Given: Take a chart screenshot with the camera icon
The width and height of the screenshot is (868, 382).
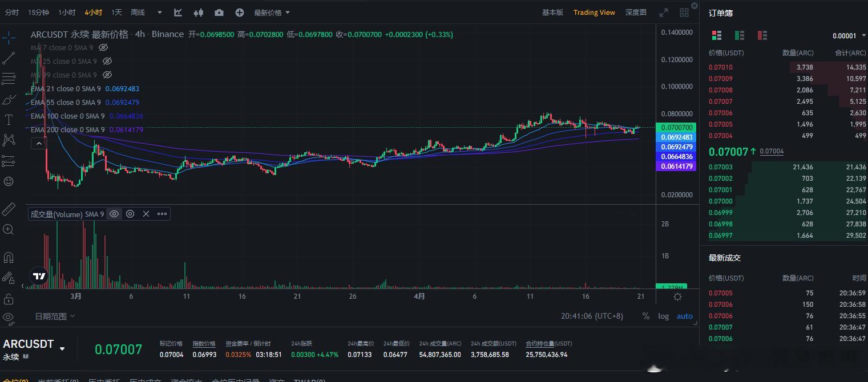Looking at the screenshot, I should click(x=219, y=12).
